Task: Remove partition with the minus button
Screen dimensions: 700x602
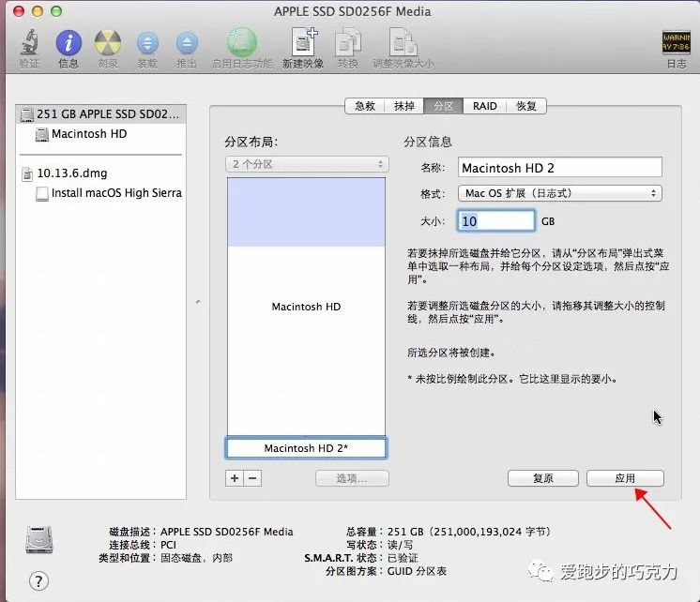Action: pos(252,478)
